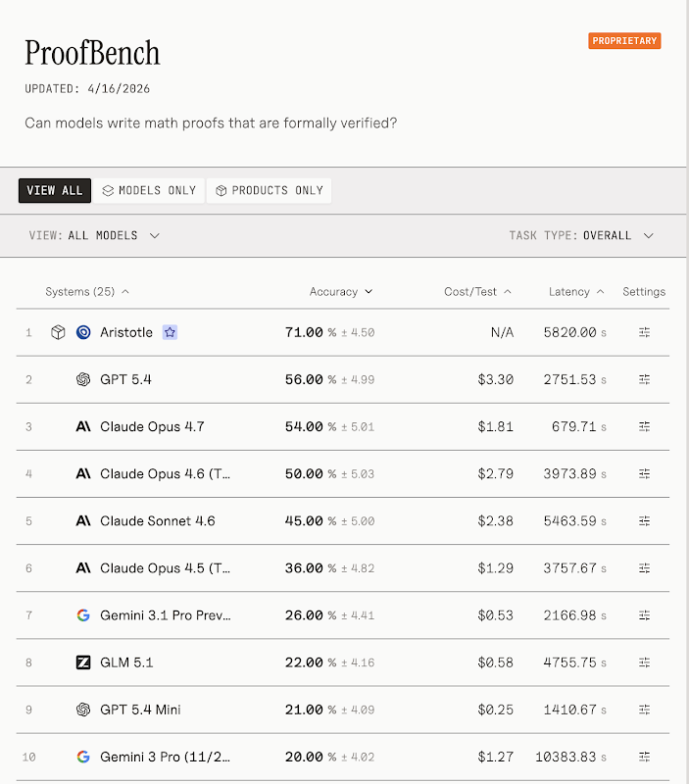The image size is (689, 784).
Task: Click the $0.25 cost value
Action: pyautogui.click(x=496, y=710)
